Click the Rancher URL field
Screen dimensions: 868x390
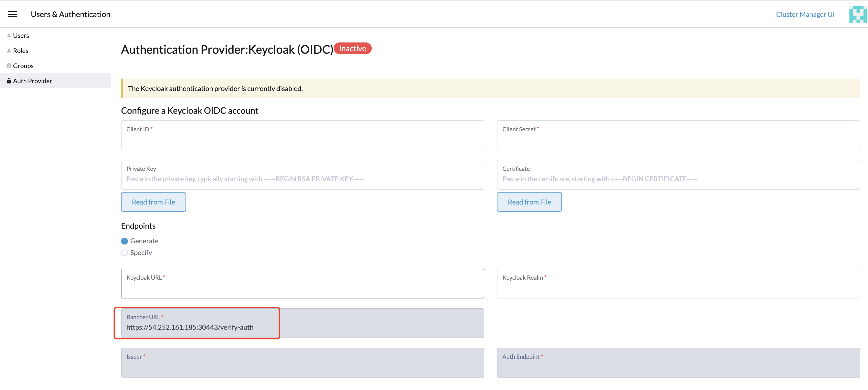click(x=302, y=323)
